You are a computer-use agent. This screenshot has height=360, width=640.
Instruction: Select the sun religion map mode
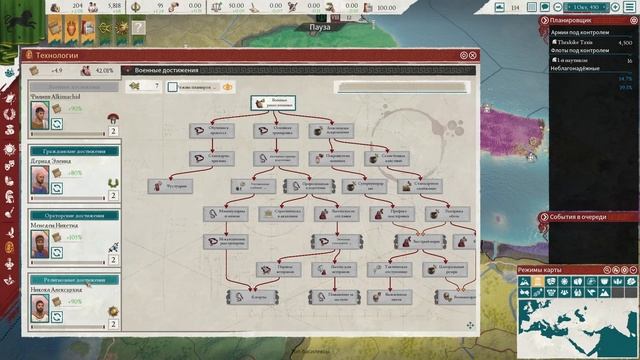coord(564,282)
